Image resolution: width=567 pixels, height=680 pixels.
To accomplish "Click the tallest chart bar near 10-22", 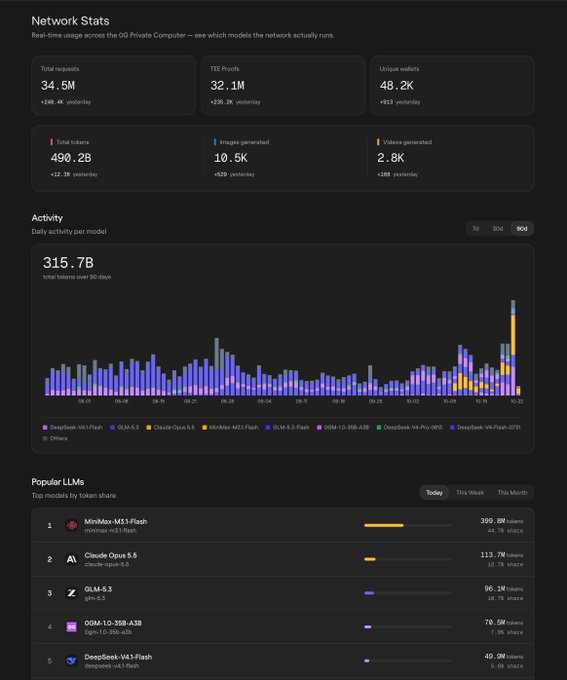I will pos(513,347).
